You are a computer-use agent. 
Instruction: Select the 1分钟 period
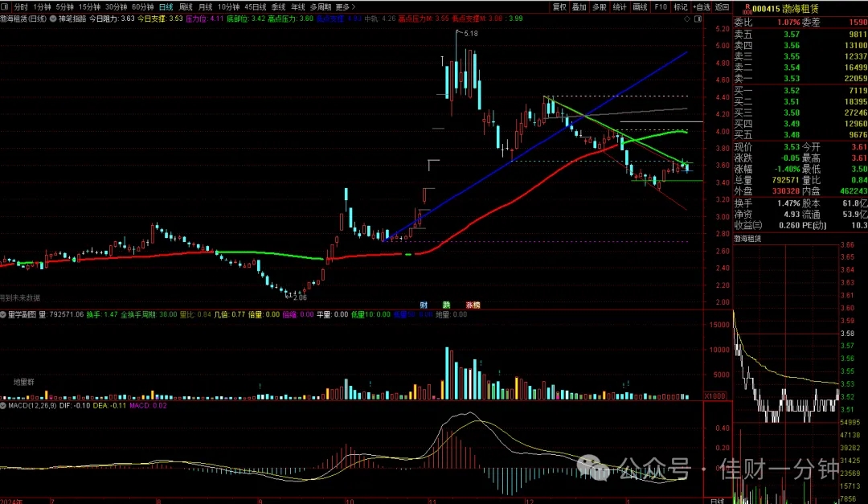pos(42,7)
